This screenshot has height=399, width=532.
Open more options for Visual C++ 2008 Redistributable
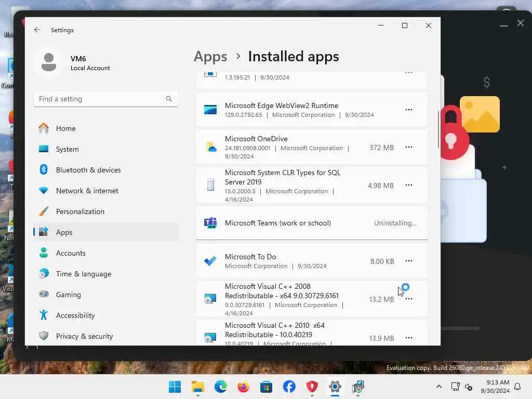tap(409, 299)
